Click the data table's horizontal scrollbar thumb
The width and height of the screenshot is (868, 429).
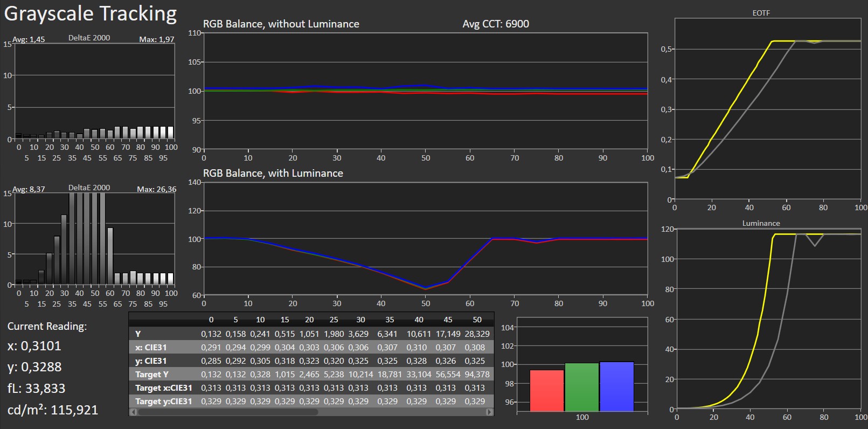coord(228,412)
